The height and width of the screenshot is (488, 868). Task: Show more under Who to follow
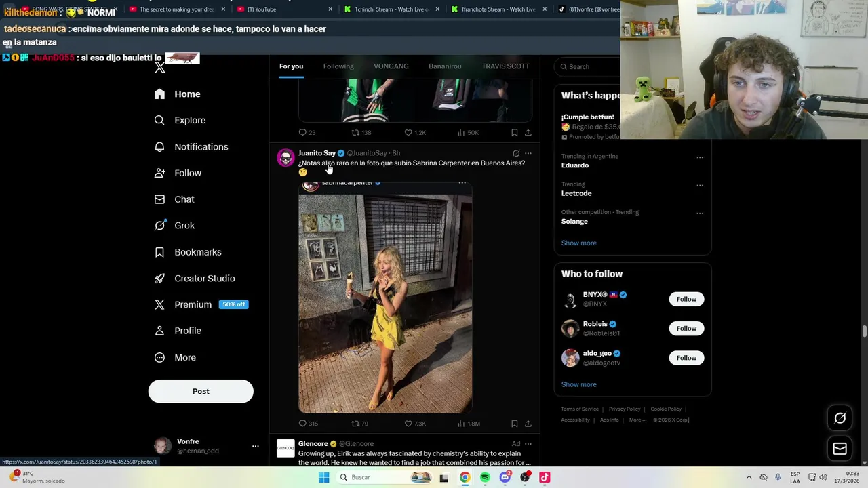[578, 384]
